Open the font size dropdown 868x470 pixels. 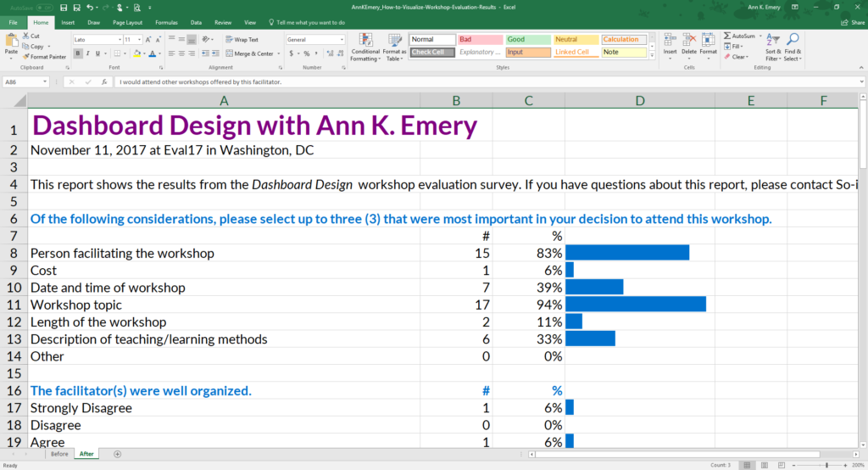pos(140,40)
